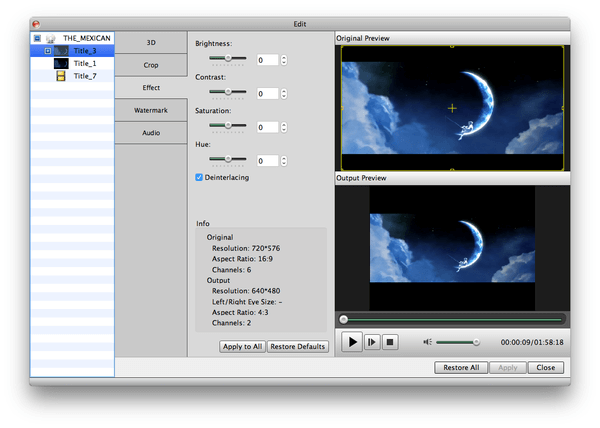Disable the Deinterlacing checkbox
The height and width of the screenshot is (428, 600).
click(199, 177)
